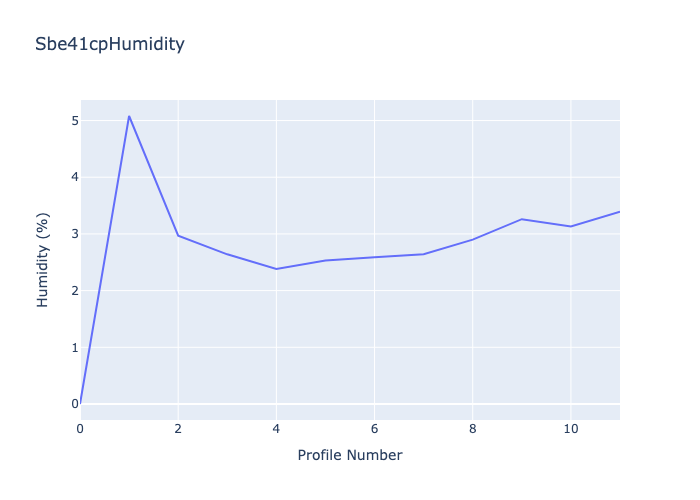Click the line's local peak at profile 9
Image resolution: width=700 pixels, height=500 pixels.
tap(521, 219)
